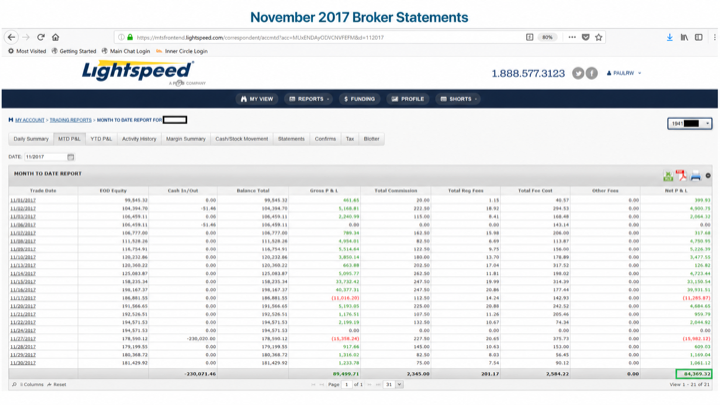
Task: Click the page number input field
Action: [347, 384]
